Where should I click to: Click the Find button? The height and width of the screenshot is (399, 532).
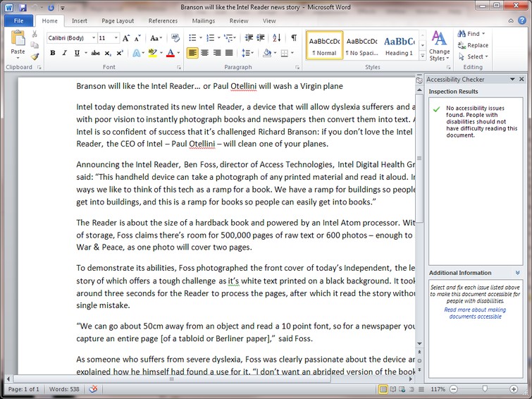471,34
